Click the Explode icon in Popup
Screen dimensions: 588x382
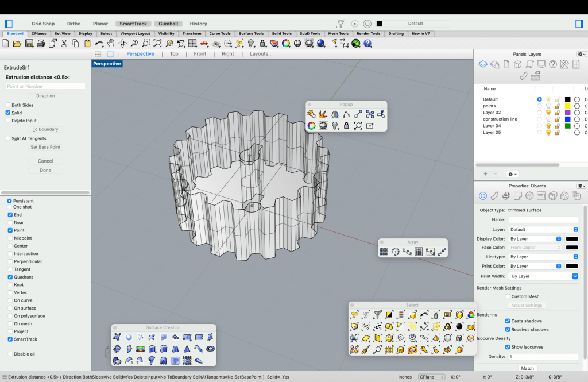323,114
